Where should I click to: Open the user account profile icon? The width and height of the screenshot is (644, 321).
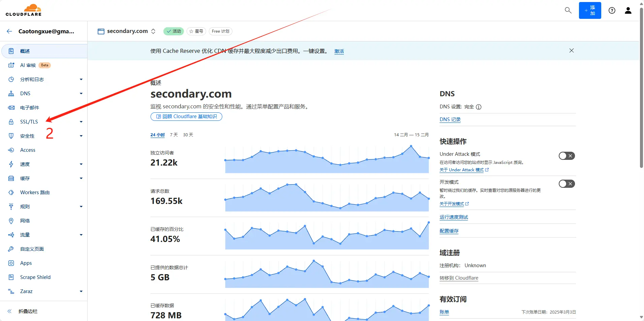point(628,10)
